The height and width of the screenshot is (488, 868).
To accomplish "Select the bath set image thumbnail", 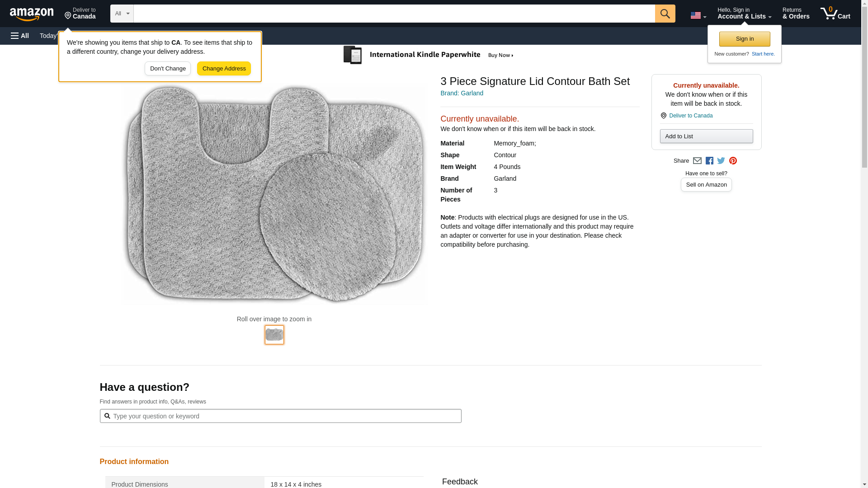I will coord(274,335).
